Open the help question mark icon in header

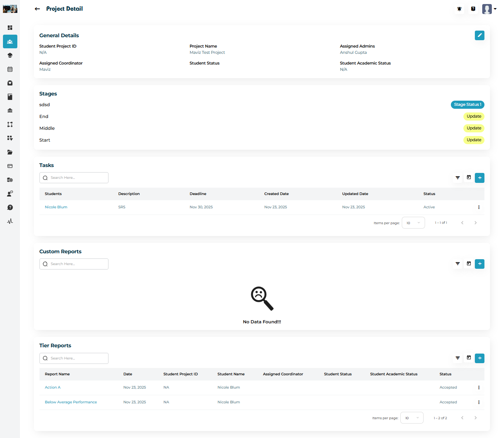point(473,9)
